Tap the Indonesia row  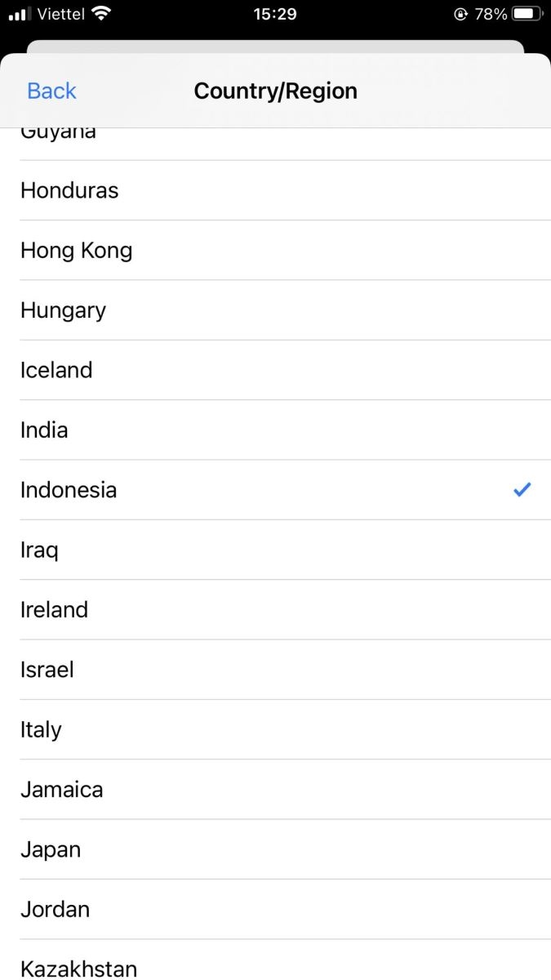[275, 490]
